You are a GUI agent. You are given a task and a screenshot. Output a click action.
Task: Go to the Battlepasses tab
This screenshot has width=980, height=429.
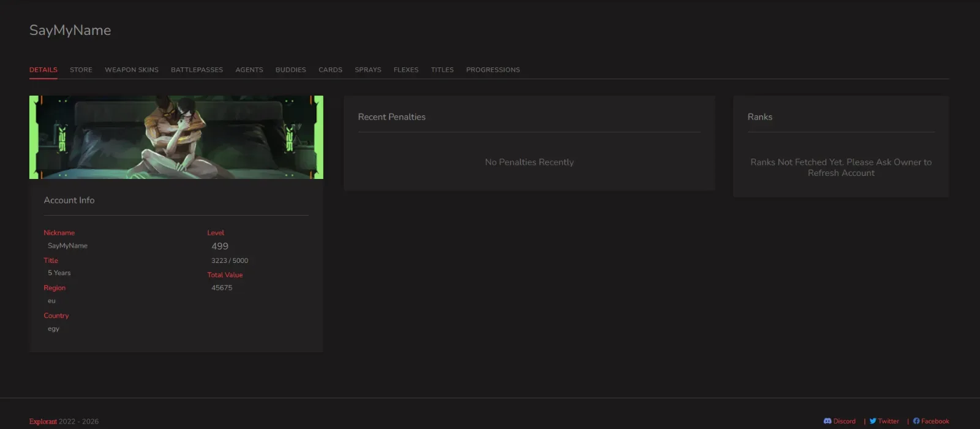197,70
